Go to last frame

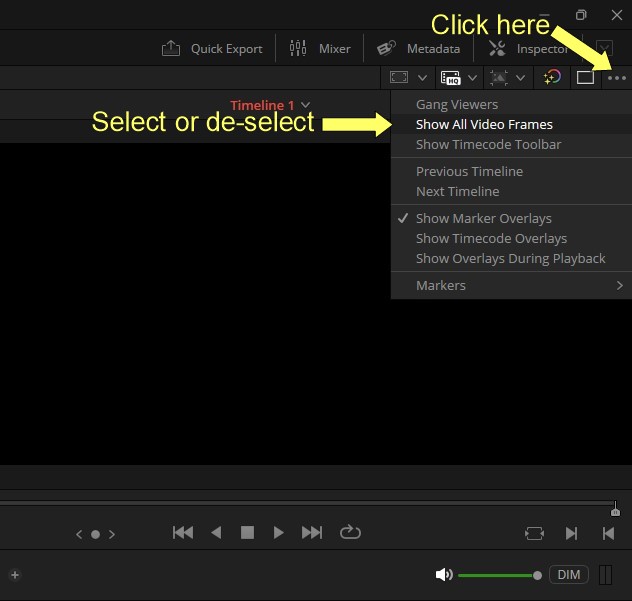coord(312,532)
